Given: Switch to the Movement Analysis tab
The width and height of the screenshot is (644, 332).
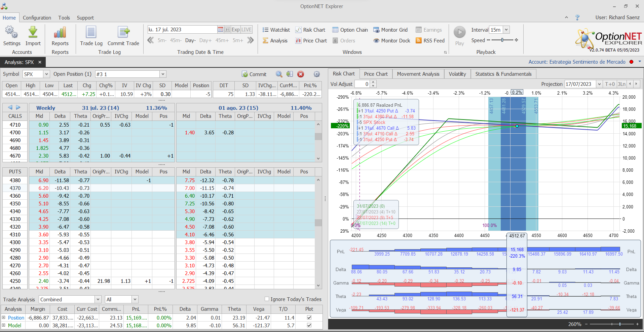Looking at the screenshot, I should 418,74.
